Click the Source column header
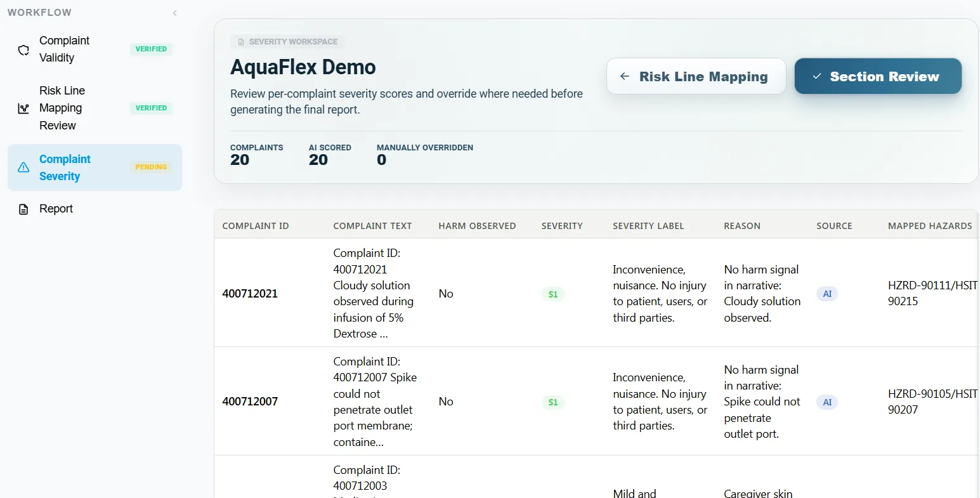Image resolution: width=980 pixels, height=498 pixels. point(835,226)
